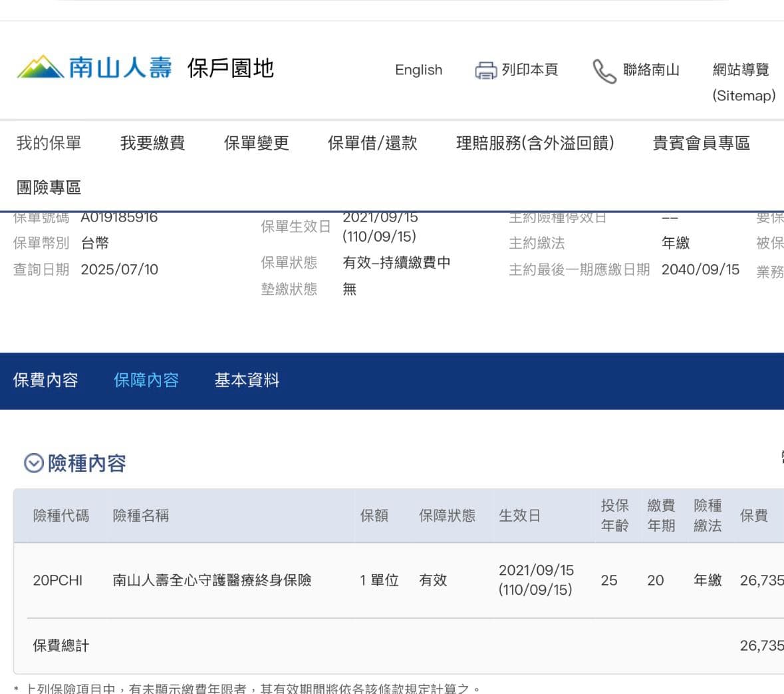Open 聯絡南山 contact link

651,70
